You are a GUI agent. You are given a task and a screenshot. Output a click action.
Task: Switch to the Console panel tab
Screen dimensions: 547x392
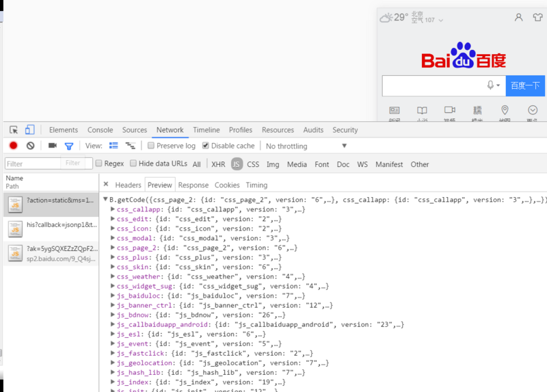(x=100, y=130)
